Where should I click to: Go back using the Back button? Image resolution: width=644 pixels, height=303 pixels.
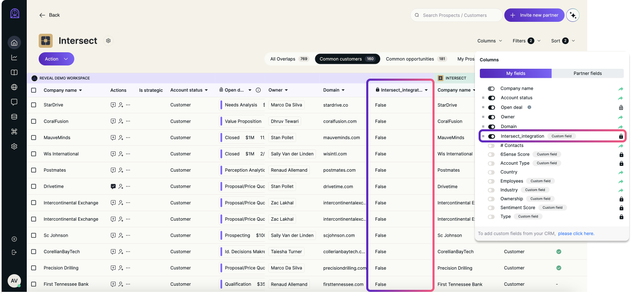point(49,15)
